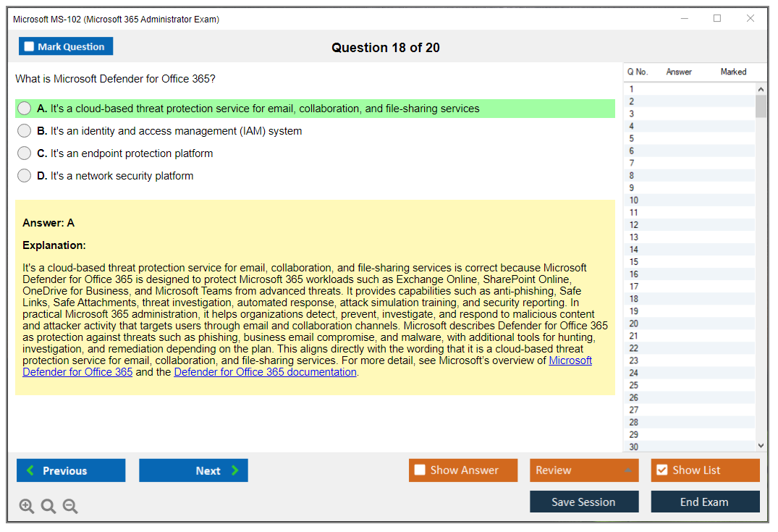Select answer option B radio button
The width and height of the screenshot is (778, 532).
point(25,130)
